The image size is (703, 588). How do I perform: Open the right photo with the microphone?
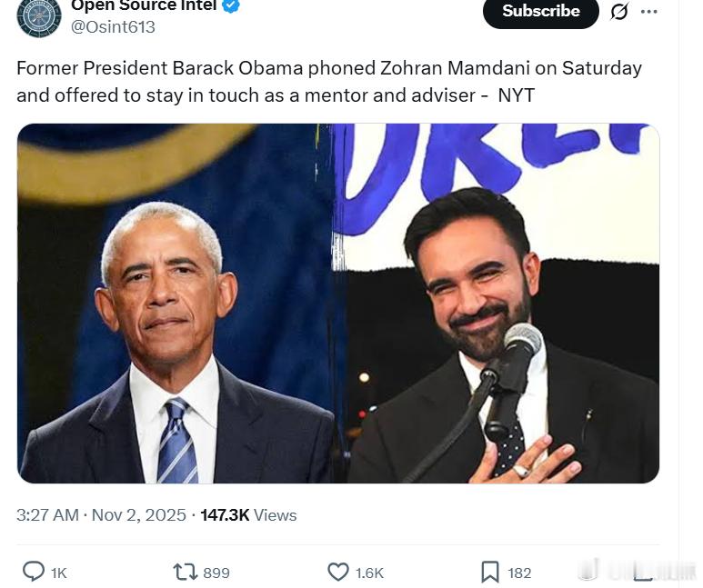coord(497,304)
